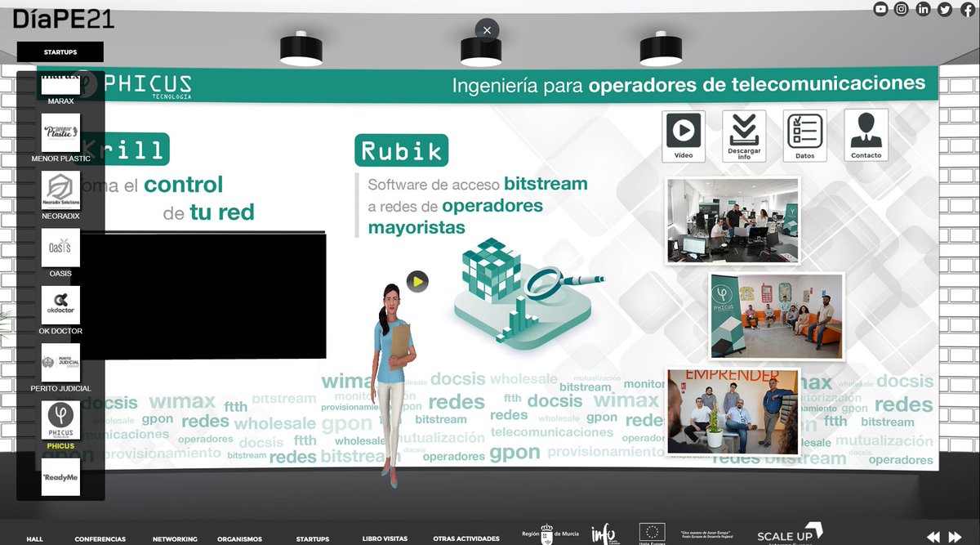Open the Datos checklist icon
The height and width of the screenshot is (545, 980).
tap(804, 136)
